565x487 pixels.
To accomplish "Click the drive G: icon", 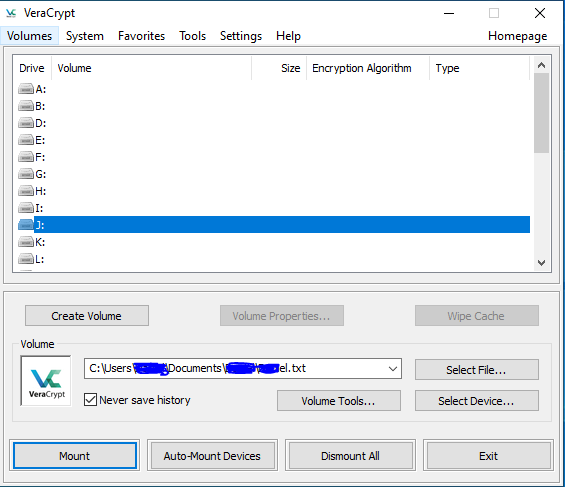I will 26,174.
